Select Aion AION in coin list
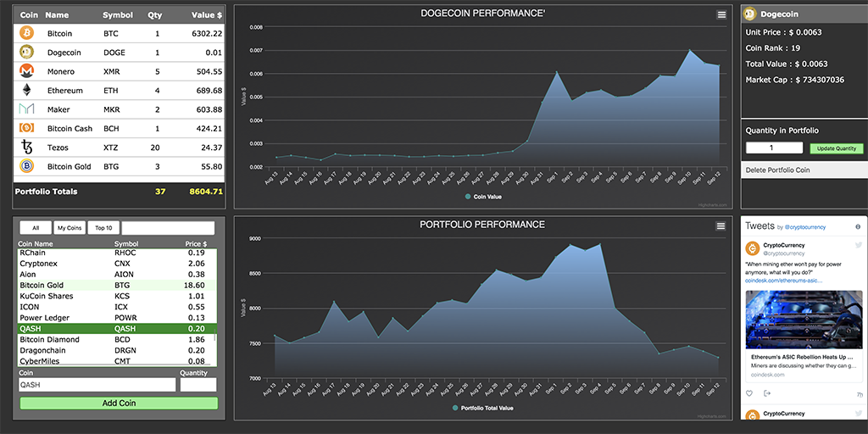The width and height of the screenshot is (868, 434). tap(115, 274)
